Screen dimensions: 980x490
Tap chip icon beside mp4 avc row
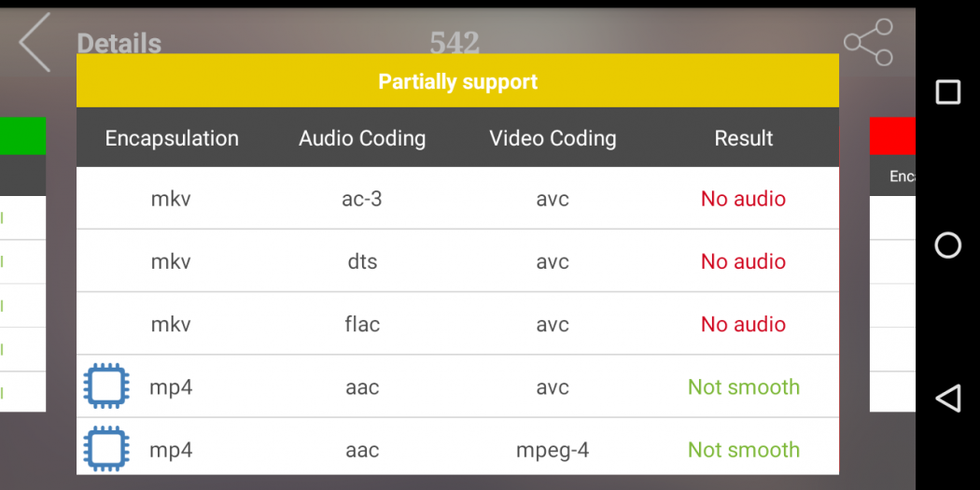(105, 386)
